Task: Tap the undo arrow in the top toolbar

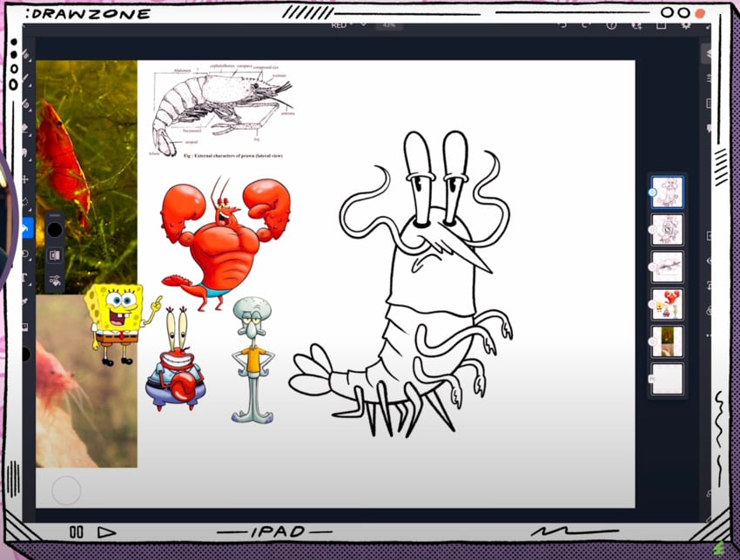Action: [562, 27]
